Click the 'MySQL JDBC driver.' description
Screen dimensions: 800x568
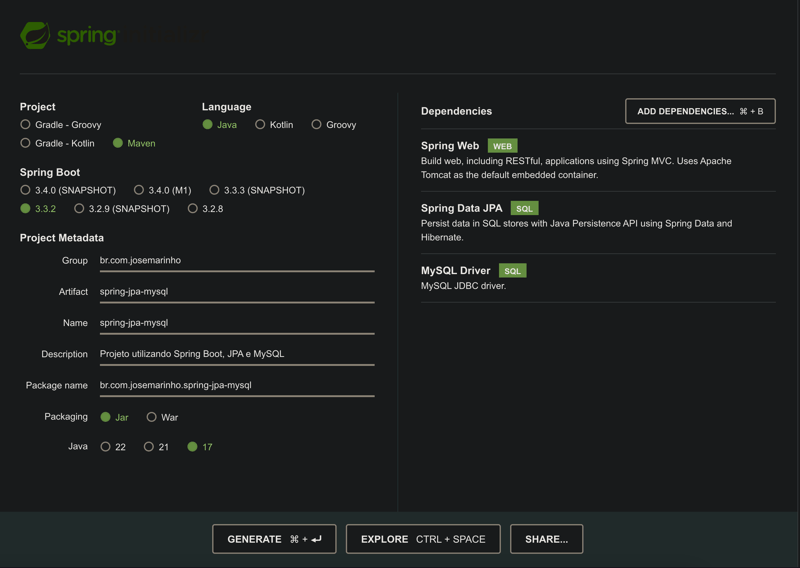pos(463,286)
